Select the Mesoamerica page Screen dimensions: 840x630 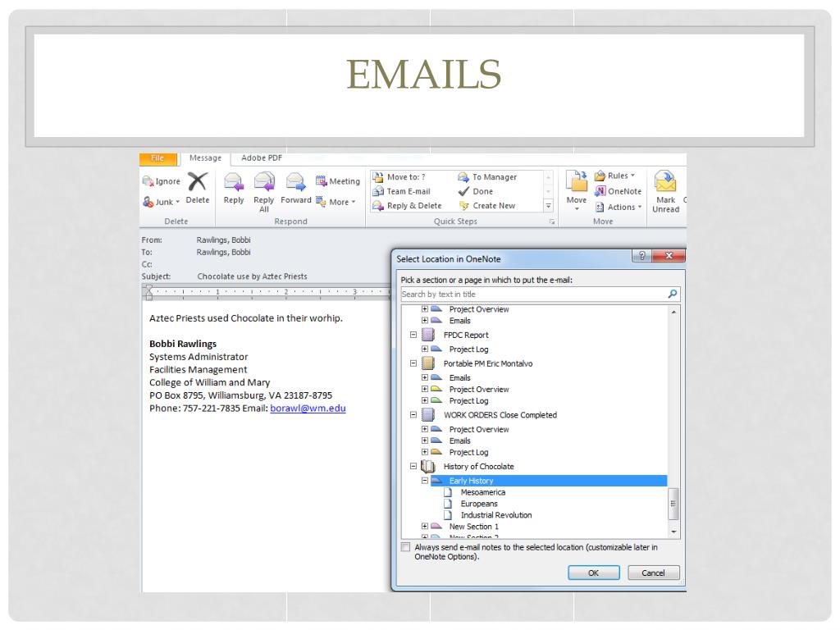pyautogui.click(x=482, y=492)
